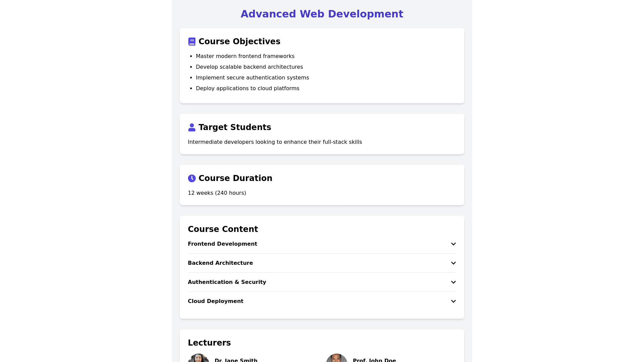Screen dimensions: 644x362
Task: Open the Frontend Development section title
Action: pyautogui.click(x=222, y=244)
